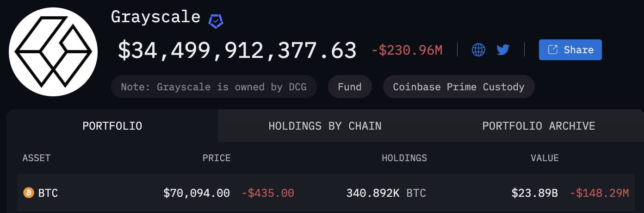Switch to the HOLDINGS BY CHAIN tab
The height and width of the screenshot is (213, 644).
325,125
